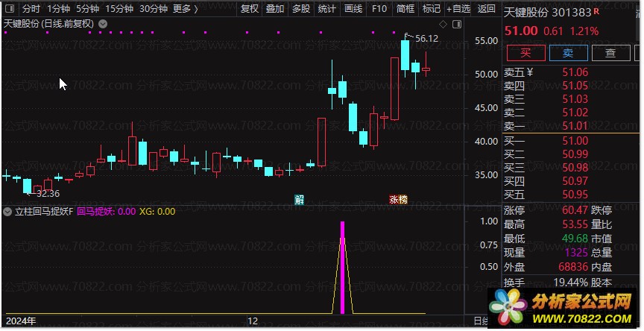This screenshot has height=331, width=644.
Task: Click the 外盘 value 68836
Action: (573, 267)
